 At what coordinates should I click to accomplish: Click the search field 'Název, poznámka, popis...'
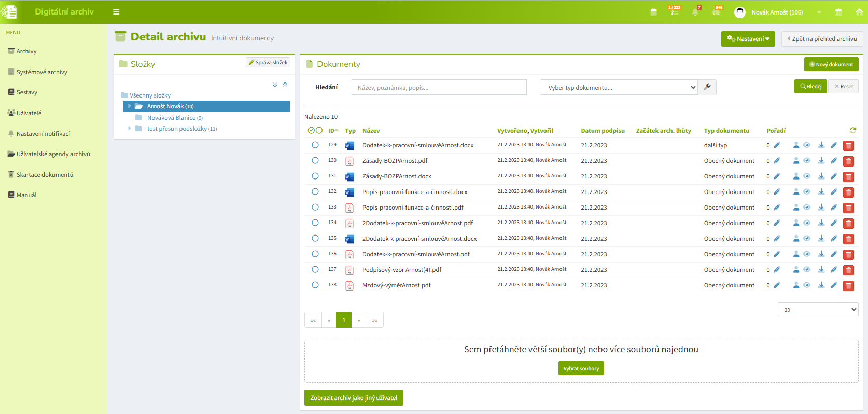[439, 87]
